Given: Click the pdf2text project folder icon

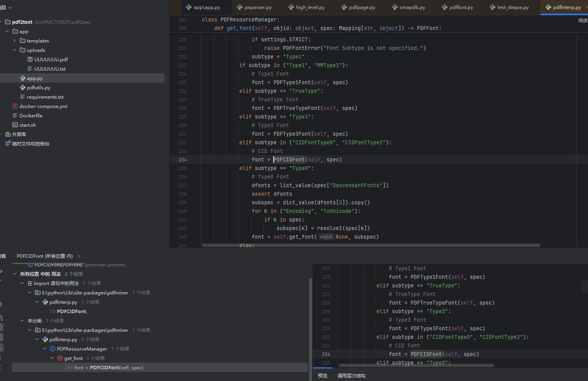Looking at the screenshot, I should pos(8,22).
